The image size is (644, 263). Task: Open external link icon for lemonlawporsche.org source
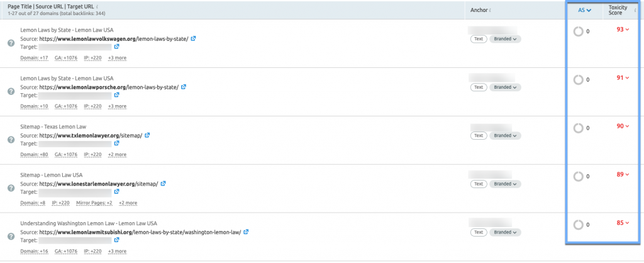(183, 87)
